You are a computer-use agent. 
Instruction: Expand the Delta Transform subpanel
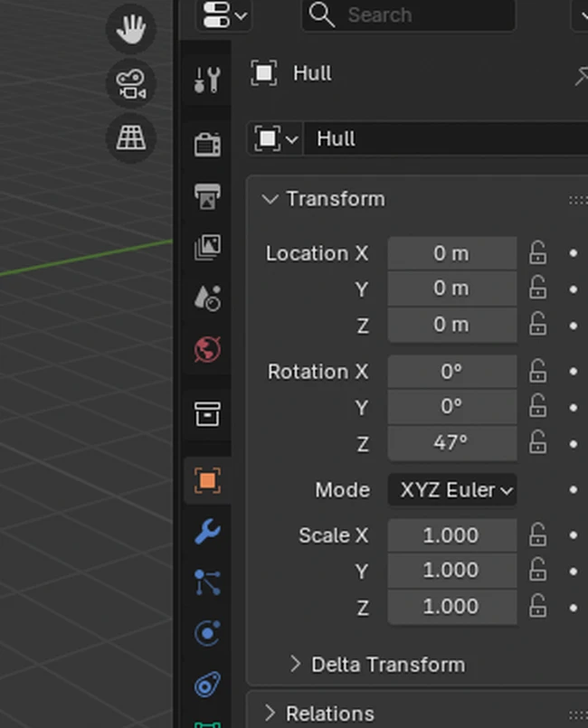coord(296,665)
